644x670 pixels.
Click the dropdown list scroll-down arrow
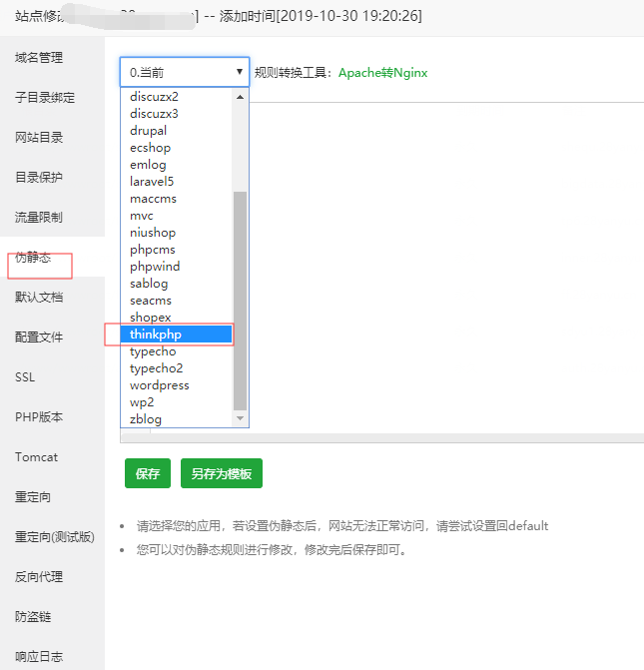241,418
